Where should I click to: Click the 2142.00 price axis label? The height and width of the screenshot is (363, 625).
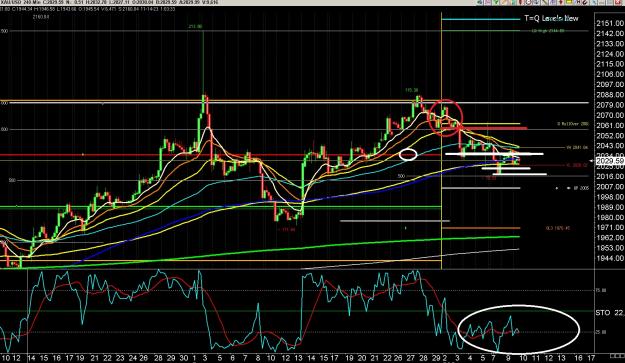pos(610,33)
